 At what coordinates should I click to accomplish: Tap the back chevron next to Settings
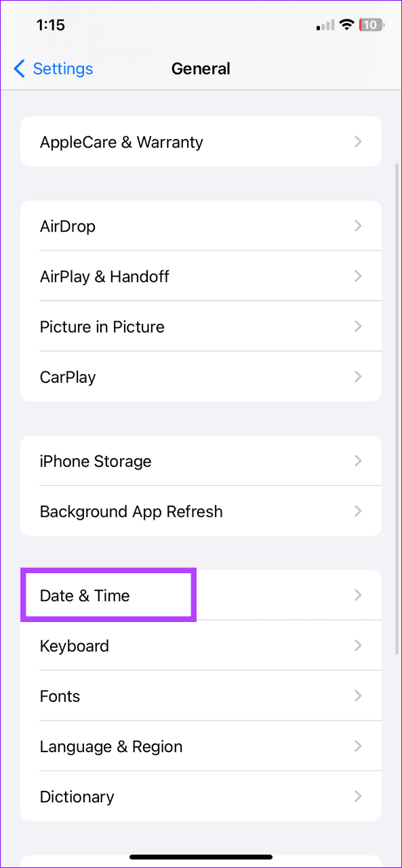click(x=18, y=68)
